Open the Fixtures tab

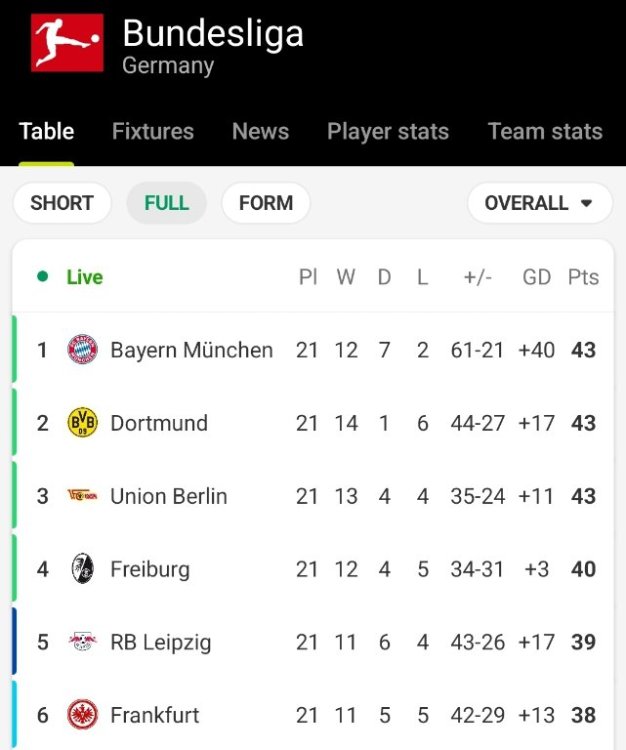tap(153, 132)
